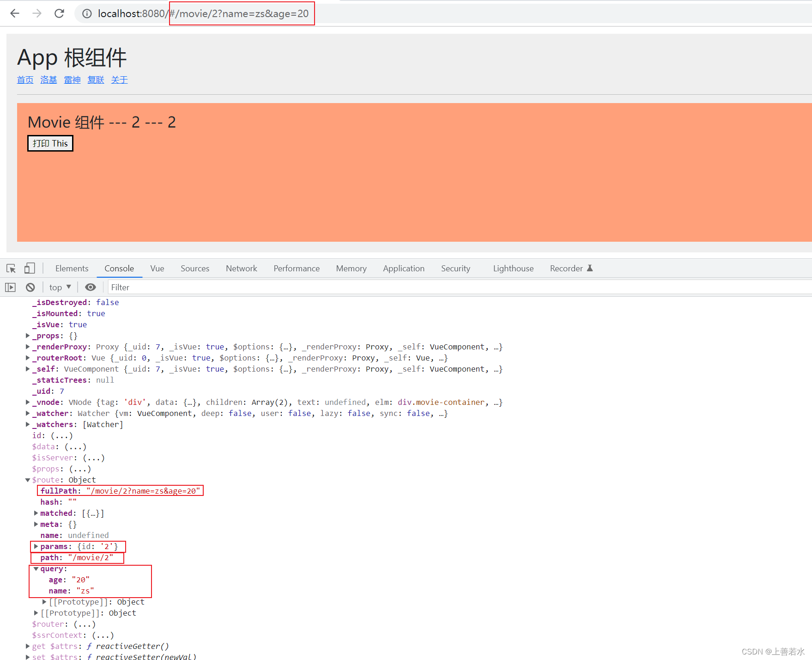Expand the meta object
The image size is (812, 660).
pyautogui.click(x=36, y=524)
